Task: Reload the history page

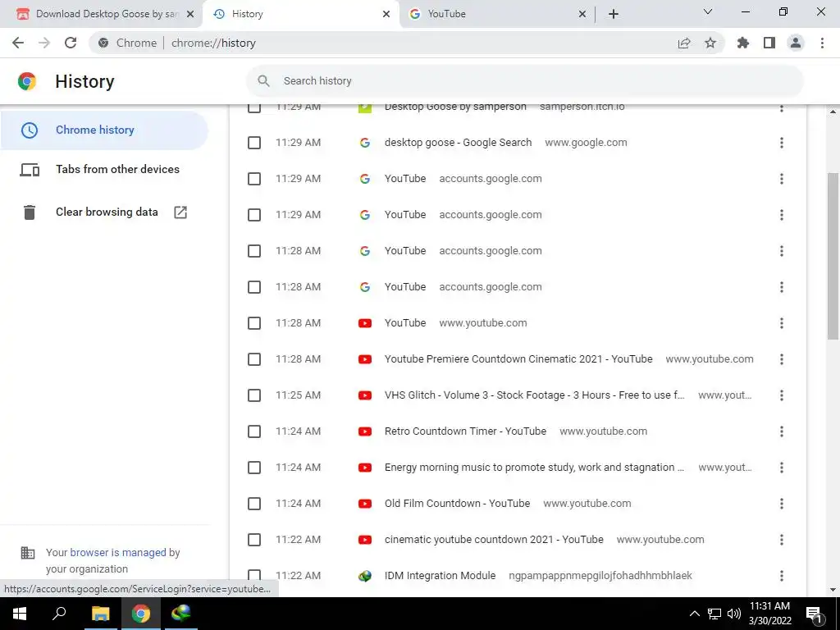Action: tap(71, 43)
